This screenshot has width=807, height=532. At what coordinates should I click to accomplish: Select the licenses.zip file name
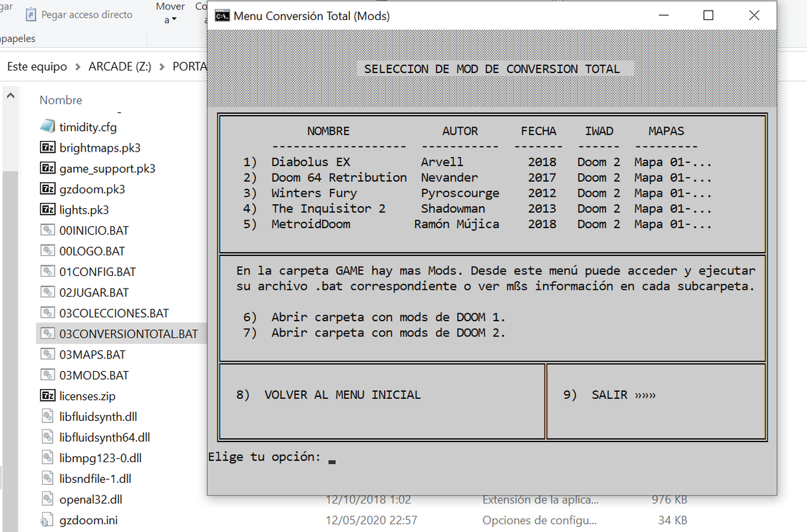pyautogui.click(x=87, y=396)
